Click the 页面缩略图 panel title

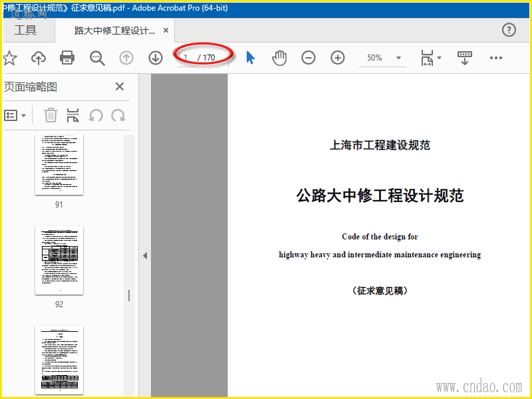[x=30, y=87]
